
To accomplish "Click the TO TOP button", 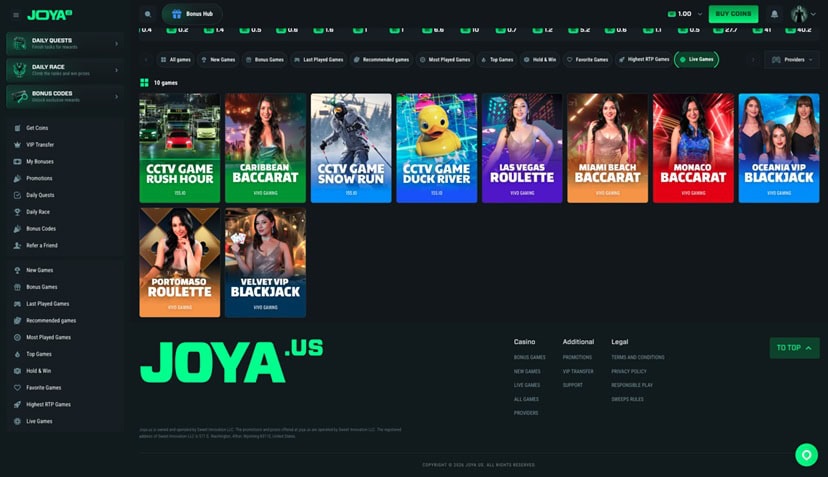I will click(x=794, y=348).
